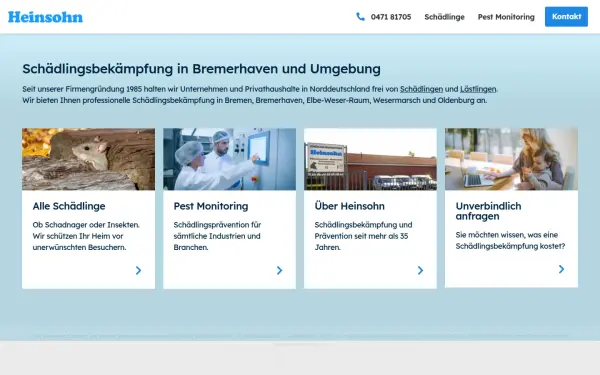Click the phone icon in the header

(x=360, y=16)
